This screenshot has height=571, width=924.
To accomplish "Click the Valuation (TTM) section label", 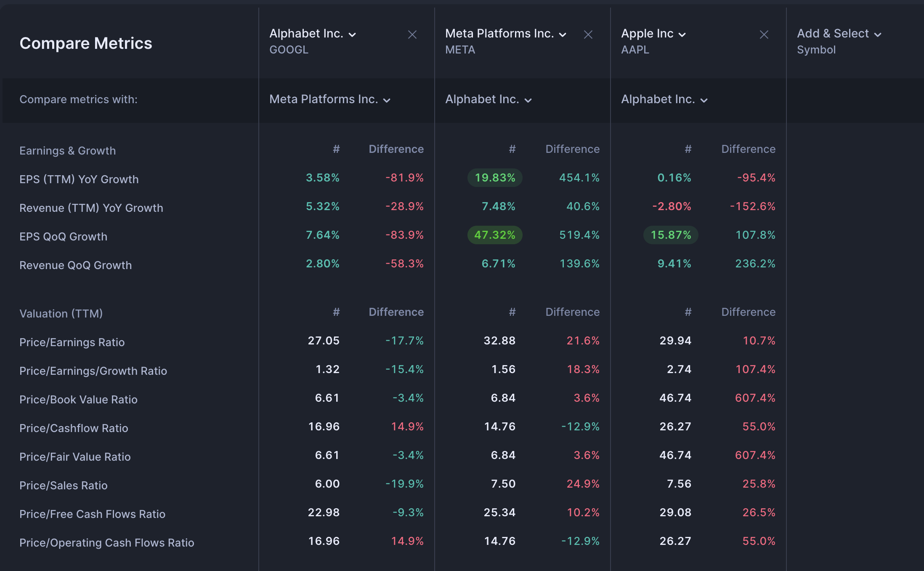I will pos(61,314).
